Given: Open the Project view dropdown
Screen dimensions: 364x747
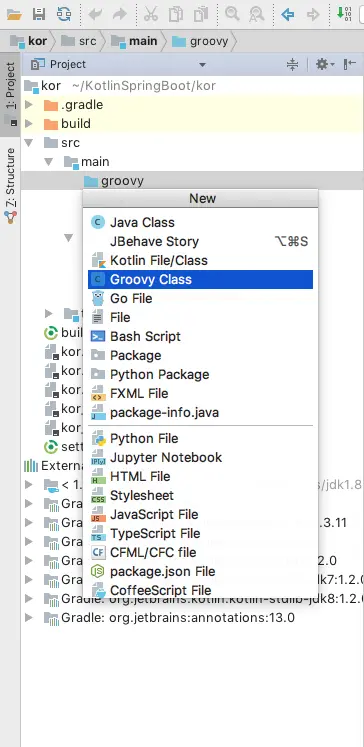Looking at the screenshot, I should coord(202,65).
